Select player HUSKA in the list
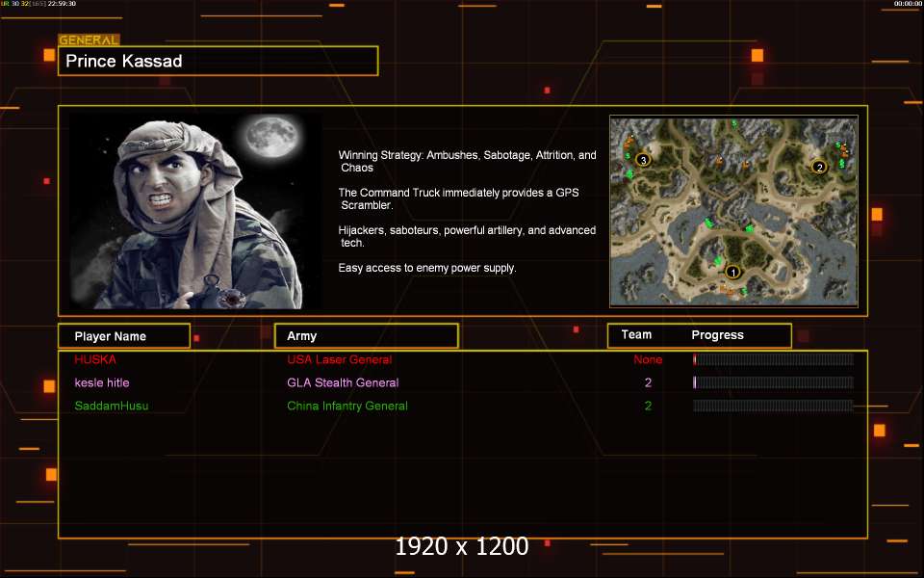This screenshot has width=924, height=578. [95, 359]
